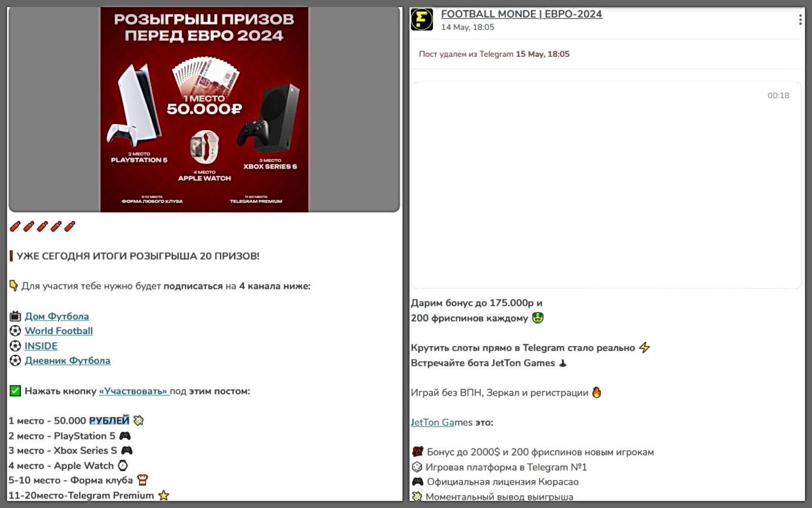Play the 00:18 video preview
Viewport: 812px width, 508px height.
coord(606,185)
